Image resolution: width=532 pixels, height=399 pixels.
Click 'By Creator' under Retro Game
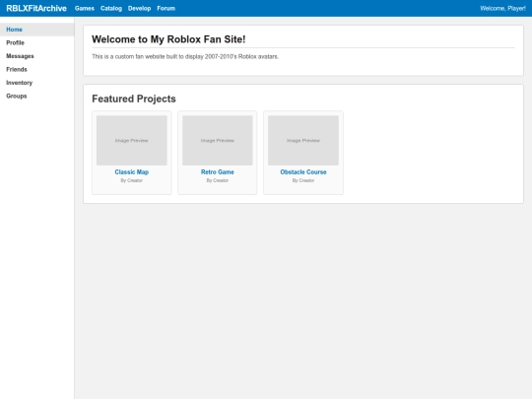(218, 180)
